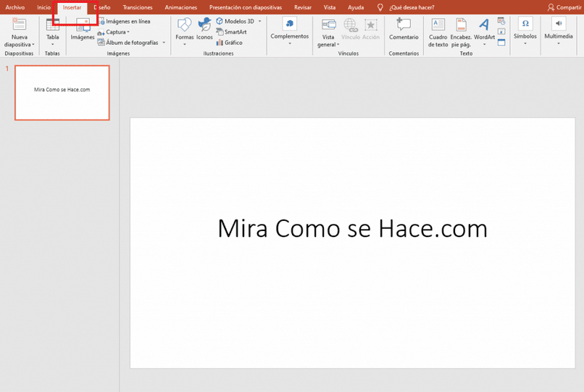Click the Iconos button
Screen dimensions: 584x392
[204, 29]
